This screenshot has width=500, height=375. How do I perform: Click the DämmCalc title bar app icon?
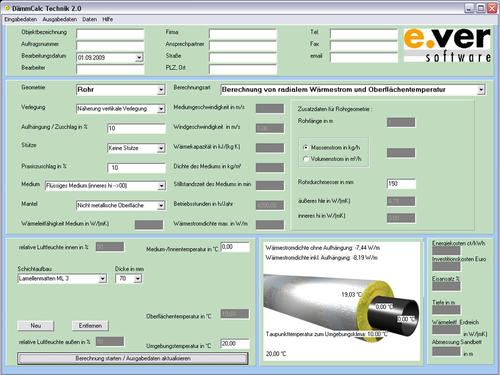7,8
